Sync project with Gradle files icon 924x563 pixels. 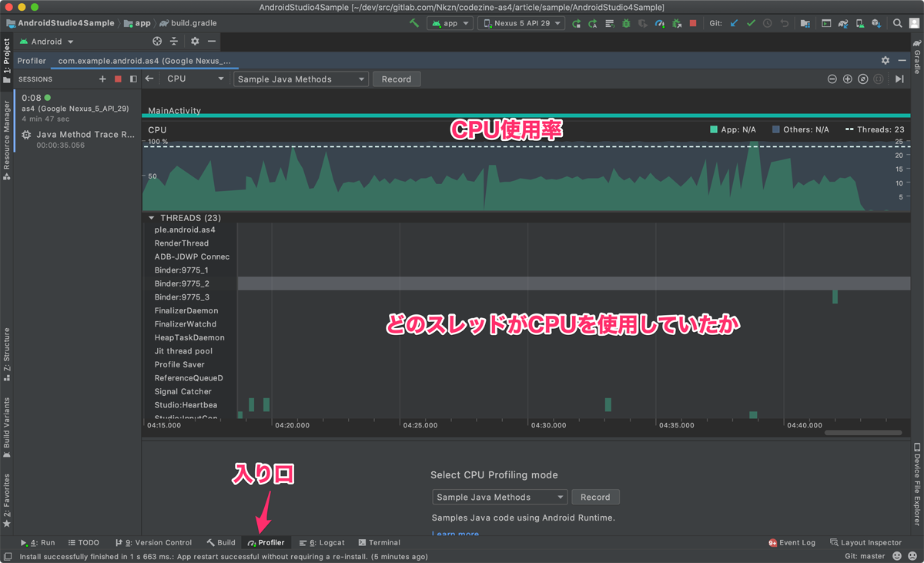[843, 23]
